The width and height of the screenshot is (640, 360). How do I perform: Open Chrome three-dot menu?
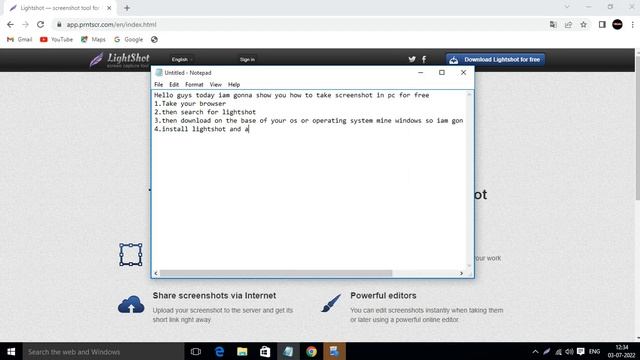click(x=632, y=24)
